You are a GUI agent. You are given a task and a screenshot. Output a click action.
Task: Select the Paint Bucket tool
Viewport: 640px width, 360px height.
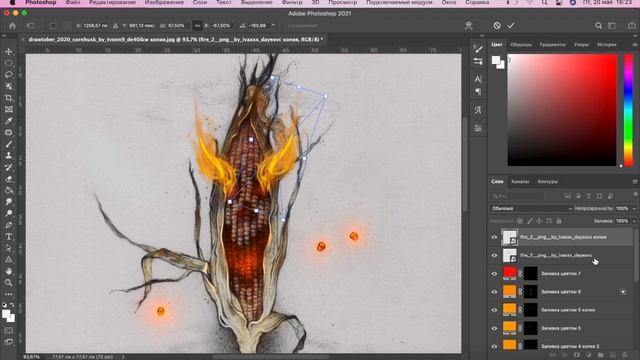9,190
